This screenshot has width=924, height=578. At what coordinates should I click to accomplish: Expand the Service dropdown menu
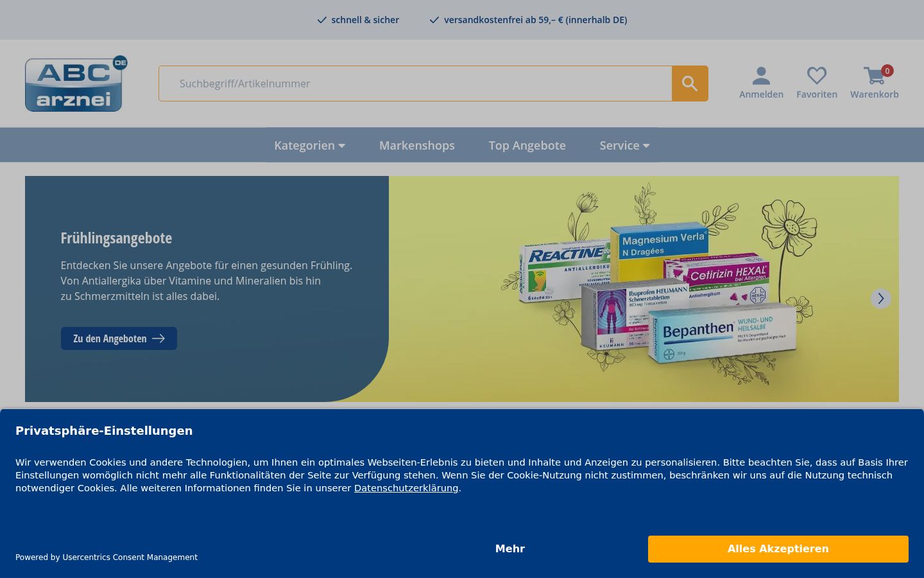click(x=624, y=146)
